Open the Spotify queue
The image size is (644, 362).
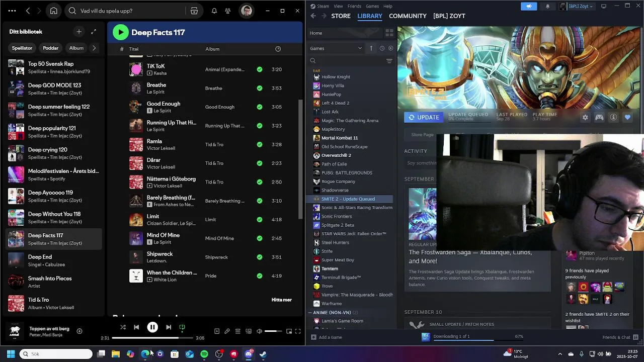(x=238, y=331)
